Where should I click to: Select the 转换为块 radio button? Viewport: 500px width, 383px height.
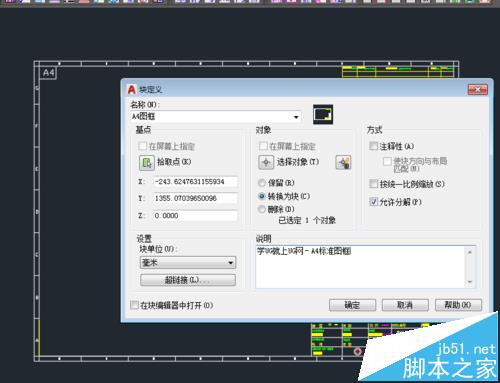tap(262, 196)
